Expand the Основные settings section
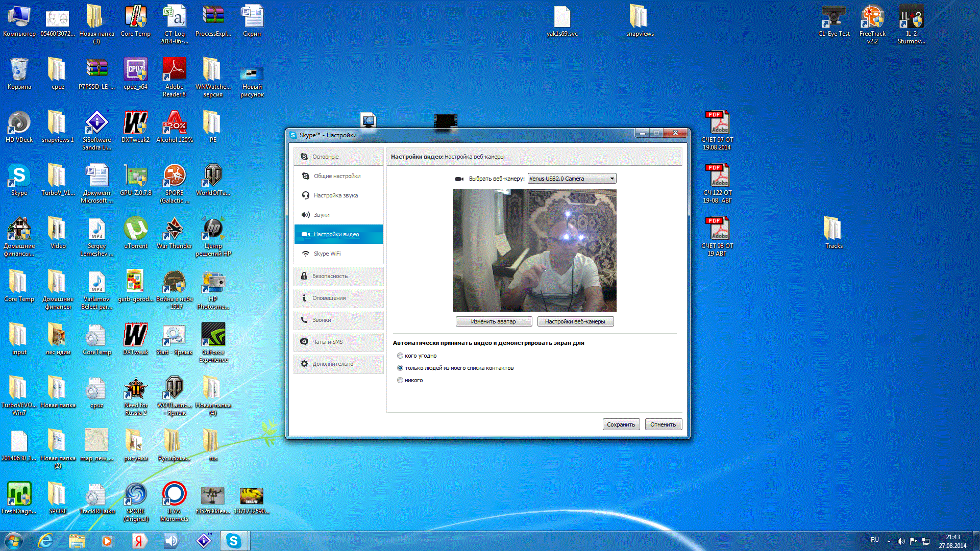This screenshot has height=551, width=980. coord(338,157)
